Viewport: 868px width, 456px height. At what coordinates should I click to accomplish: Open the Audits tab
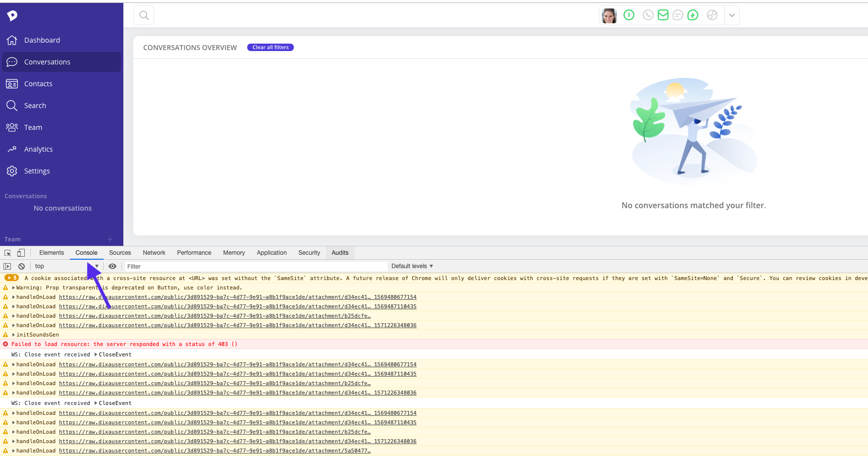[340, 253]
